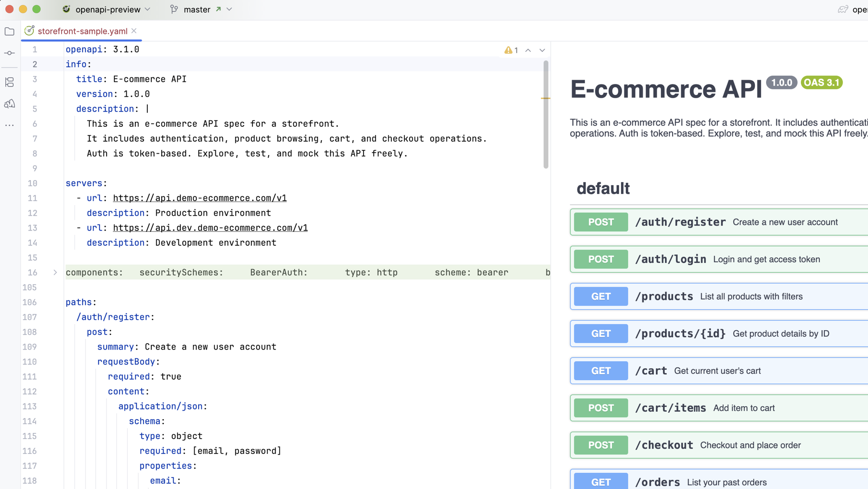Image resolution: width=868 pixels, height=489 pixels.
Task: Open the Structure tool window icon
Action: click(9, 82)
